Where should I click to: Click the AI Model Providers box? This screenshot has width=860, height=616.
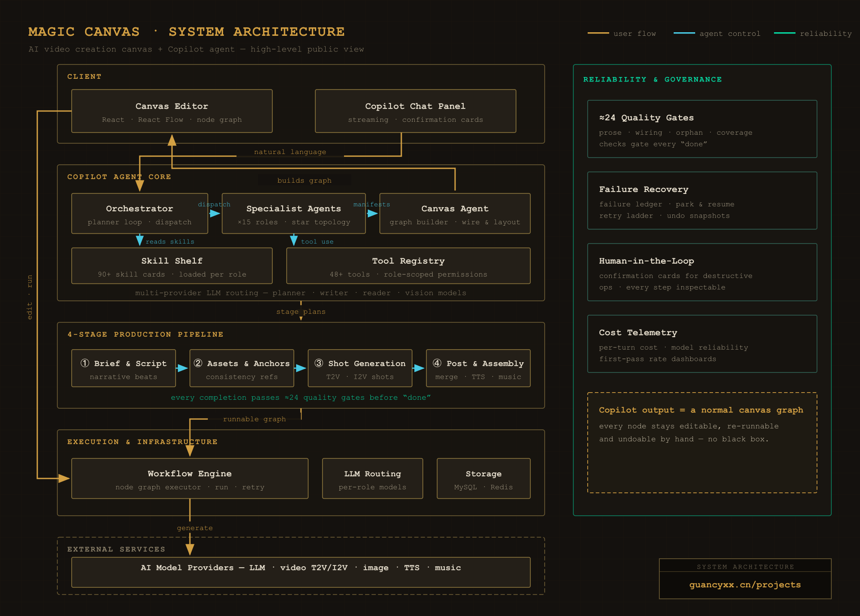[301, 572]
